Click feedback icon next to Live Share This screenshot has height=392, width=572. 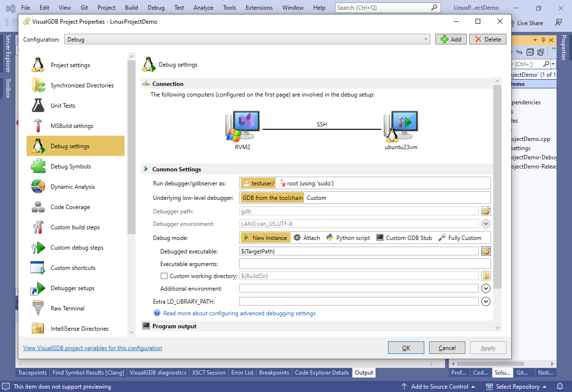558,23
